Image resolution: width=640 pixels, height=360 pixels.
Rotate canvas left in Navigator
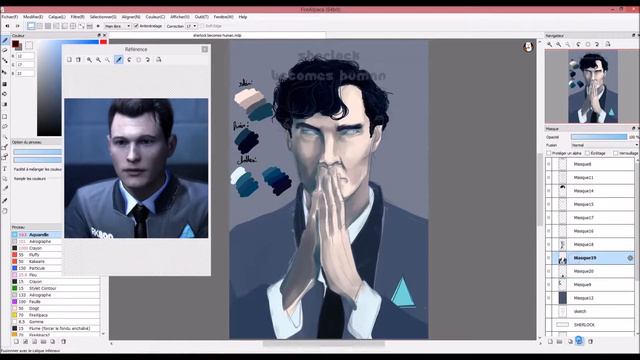(578, 44)
